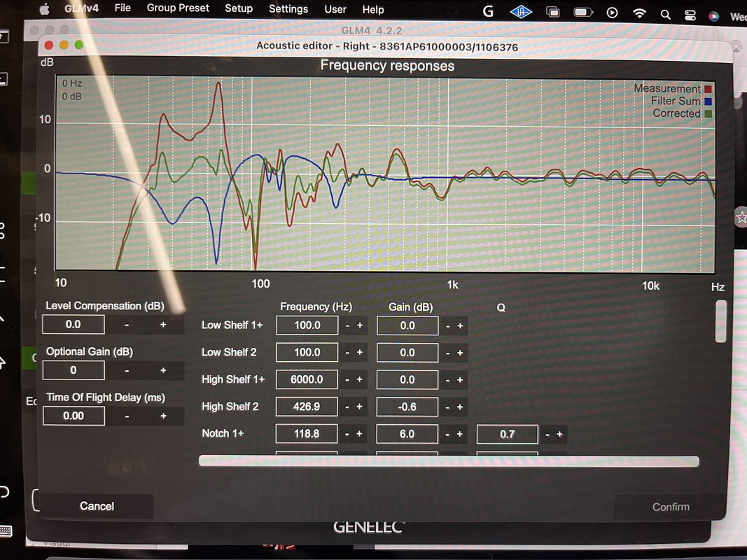Increase Optional Gain with plus
Image resolution: width=747 pixels, height=560 pixels.
[163, 370]
